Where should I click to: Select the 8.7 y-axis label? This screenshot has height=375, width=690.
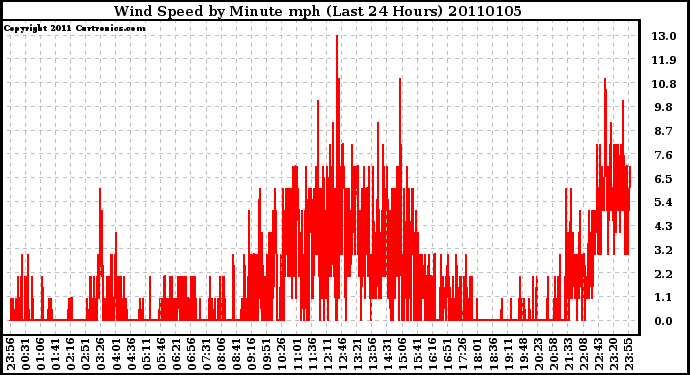664,131
